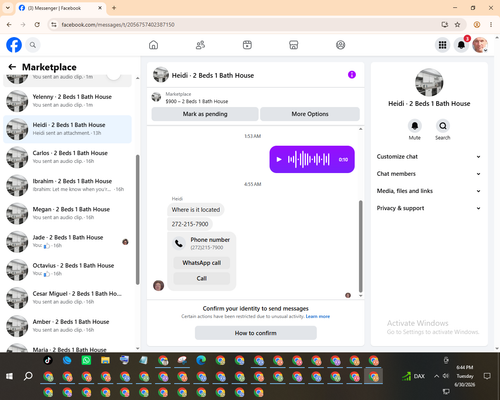Open the Friends icon in top navigation
Screen dimensions: 500x400
tap(200, 45)
